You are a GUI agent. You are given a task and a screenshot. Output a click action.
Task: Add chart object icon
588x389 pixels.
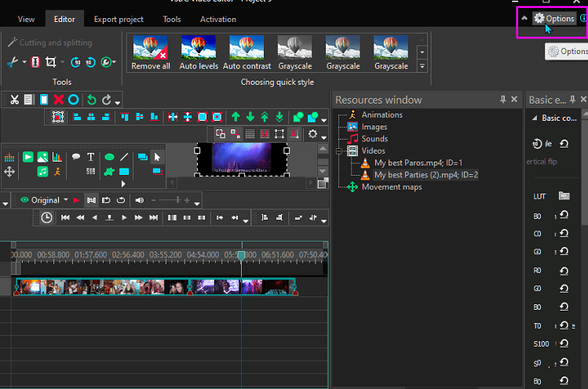coord(57,157)
